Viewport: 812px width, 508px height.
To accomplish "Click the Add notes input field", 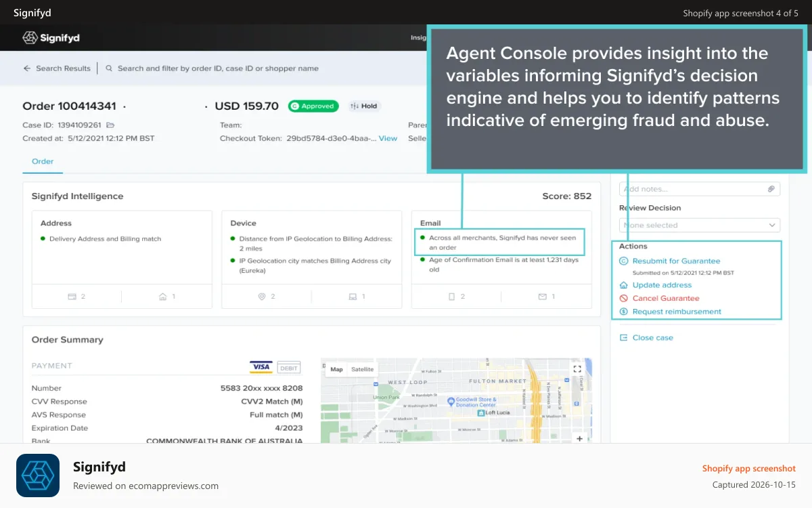I will (700, 189).
